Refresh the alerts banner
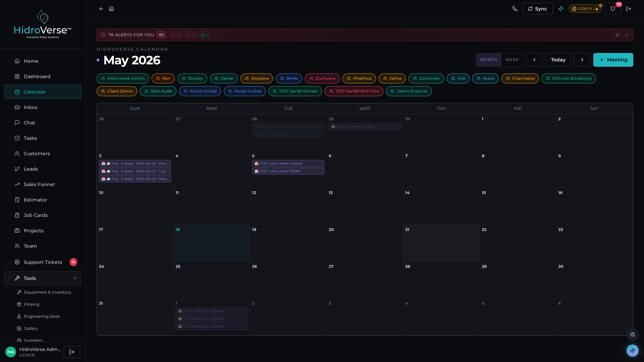 pos(618,35)
